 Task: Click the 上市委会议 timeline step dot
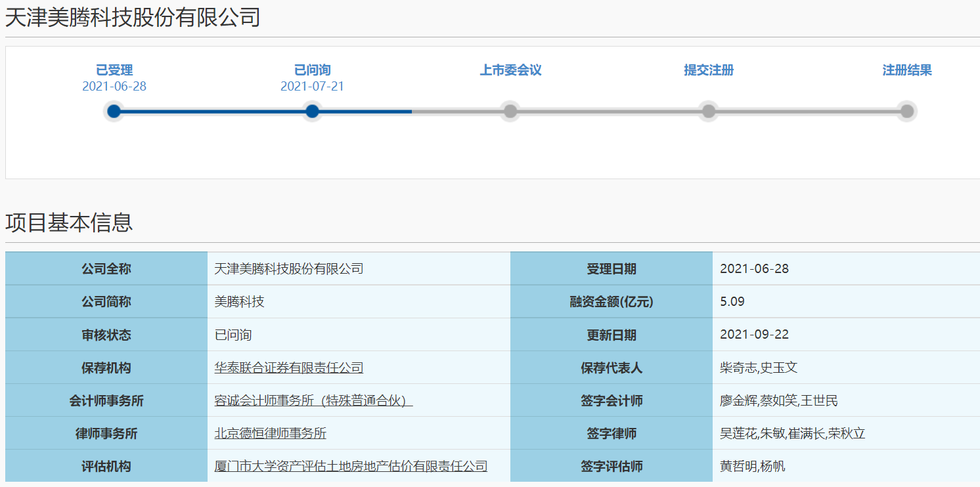pyautogui.click(x=510, y=111)
